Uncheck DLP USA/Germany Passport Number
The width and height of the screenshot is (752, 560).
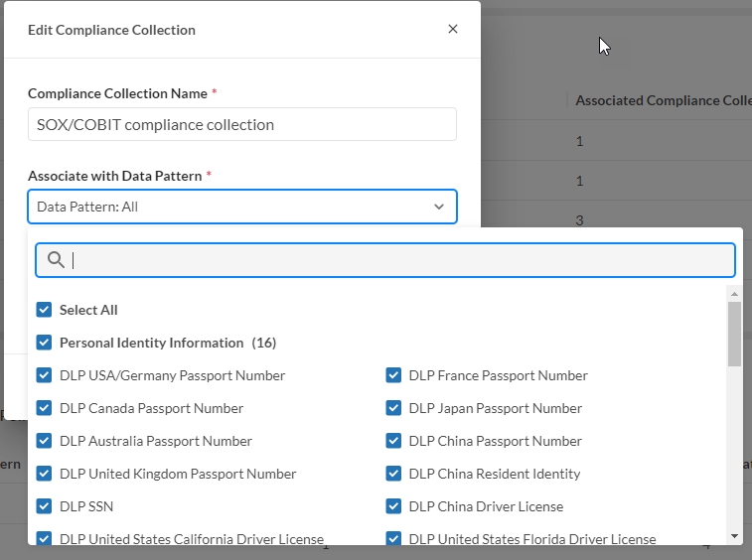point(44,375)
